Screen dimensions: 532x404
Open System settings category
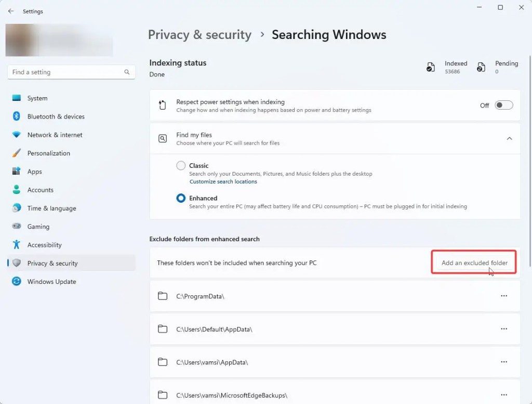(71, 98)
